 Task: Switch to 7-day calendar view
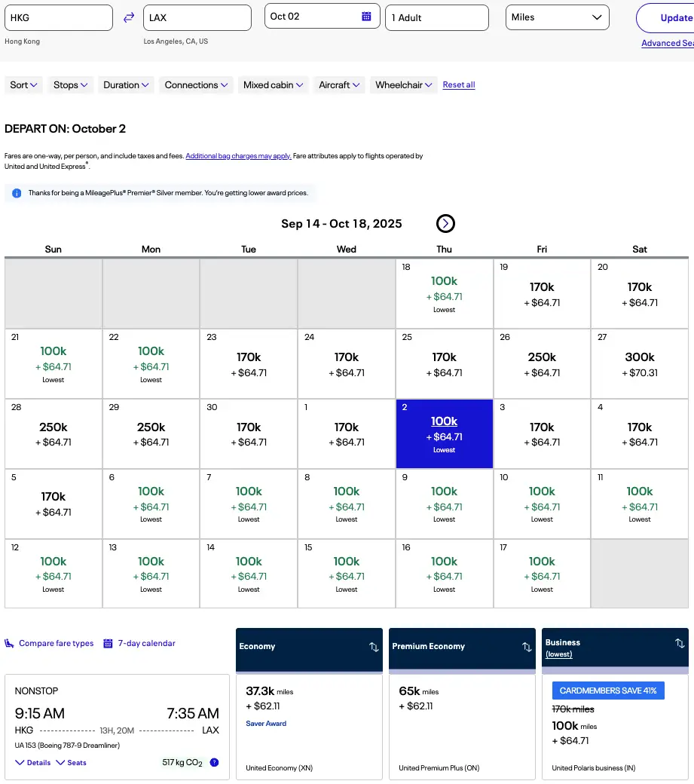coord(146,644)
